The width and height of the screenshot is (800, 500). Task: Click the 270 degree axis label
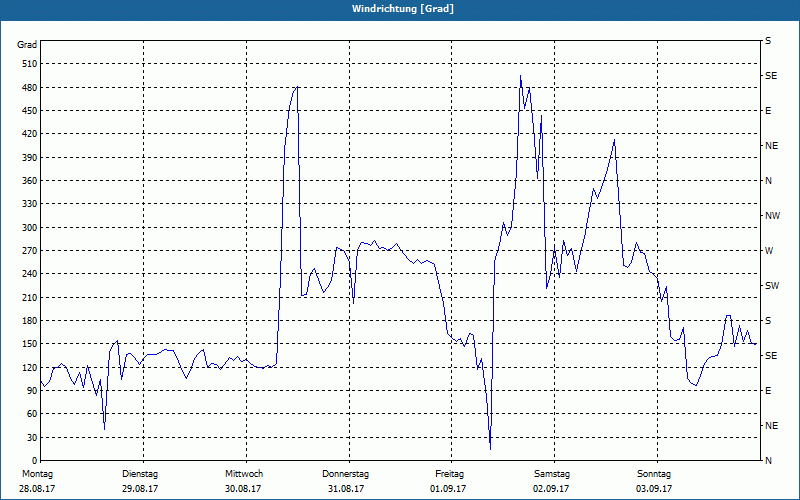coord(30,251)
